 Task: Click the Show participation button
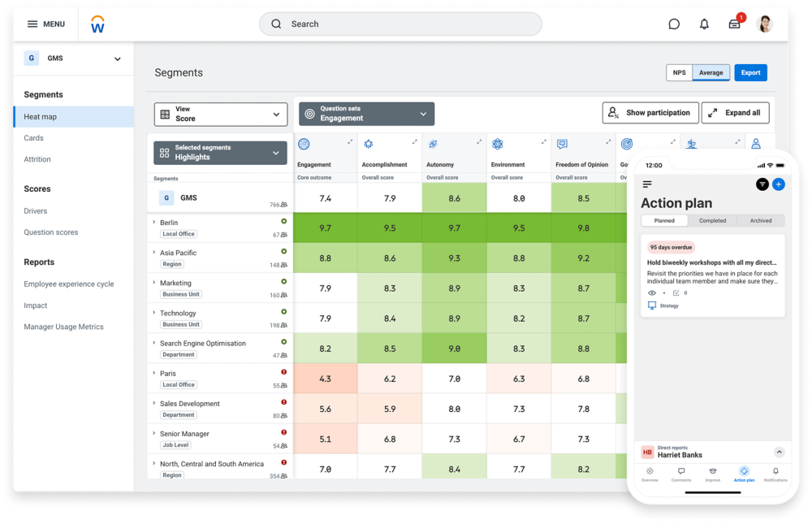(650, 113)
